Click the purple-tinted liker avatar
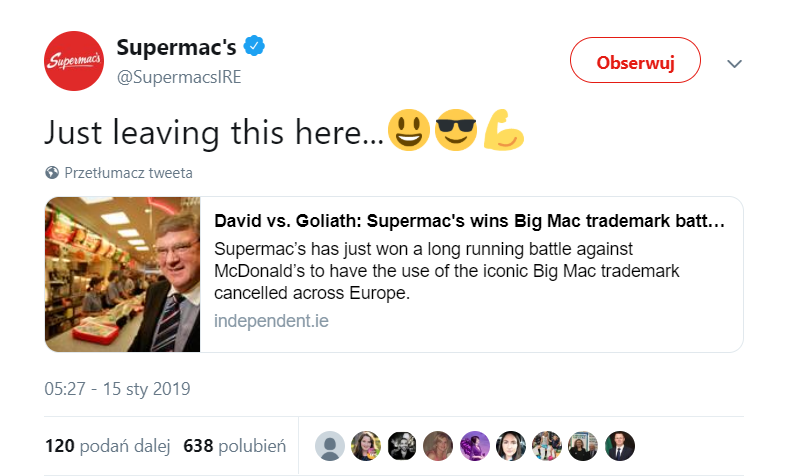Image resolution: width=788 pixels, height=476 pixels. pyautogui.click(x=475, y=446)
